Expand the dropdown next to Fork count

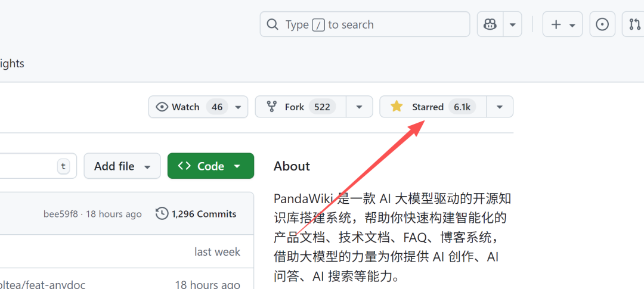point(359,107)
